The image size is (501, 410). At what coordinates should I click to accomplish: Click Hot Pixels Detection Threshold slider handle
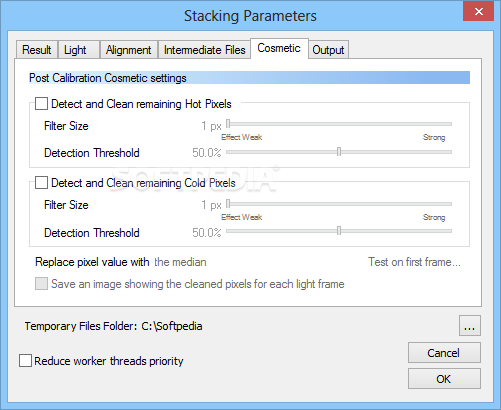[339, 152]
